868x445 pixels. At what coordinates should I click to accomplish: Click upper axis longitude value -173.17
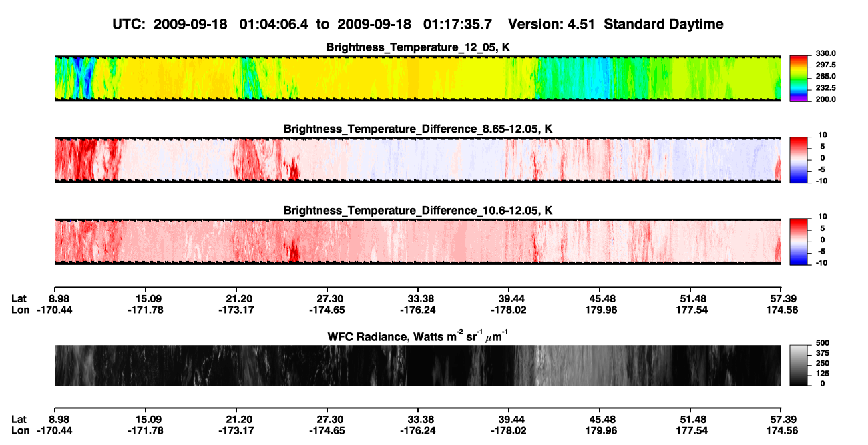[x=237, y=310]
